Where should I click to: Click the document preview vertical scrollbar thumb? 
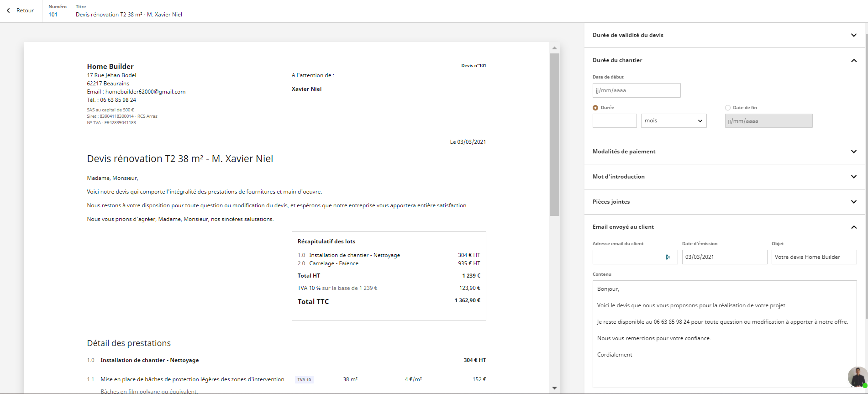tap(554, 135)
